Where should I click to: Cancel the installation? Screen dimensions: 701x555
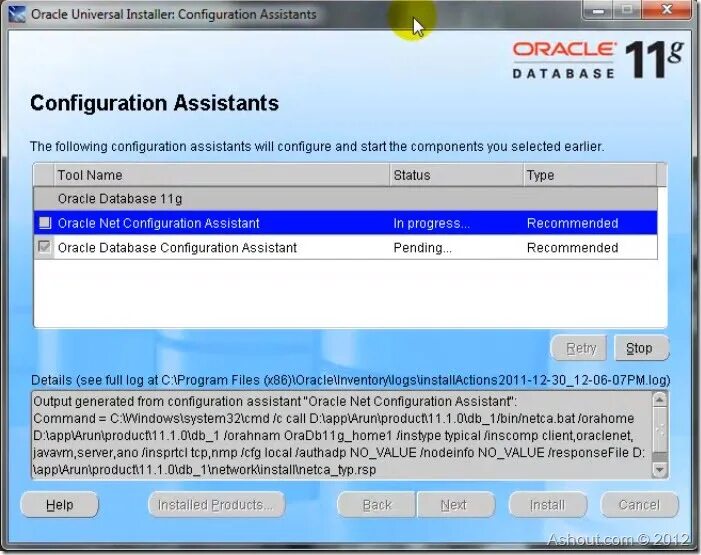(639, 505)
